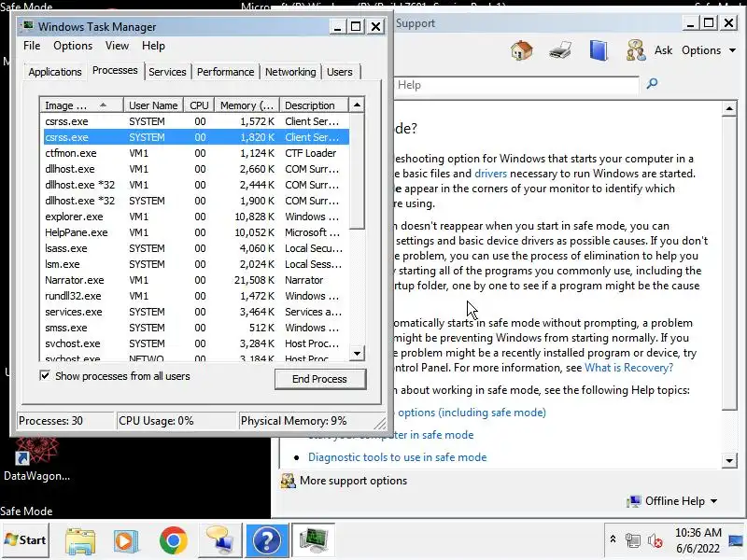
Task: Open the View menu in Task Manager
Action: [x=117, y=46]
